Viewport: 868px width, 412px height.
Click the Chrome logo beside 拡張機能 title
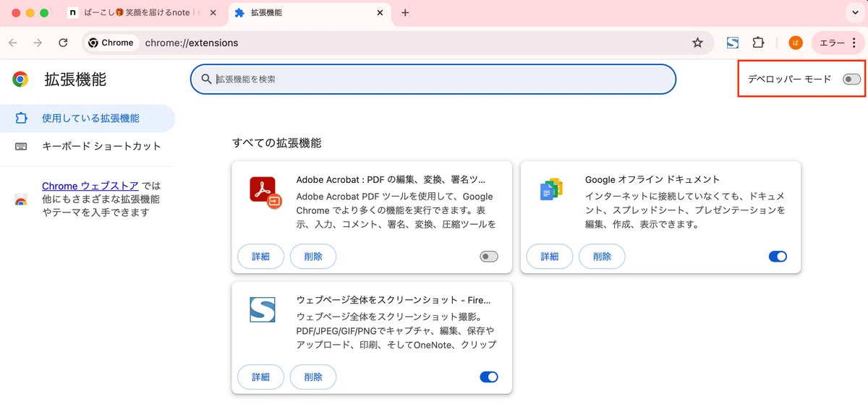(20, 79)
